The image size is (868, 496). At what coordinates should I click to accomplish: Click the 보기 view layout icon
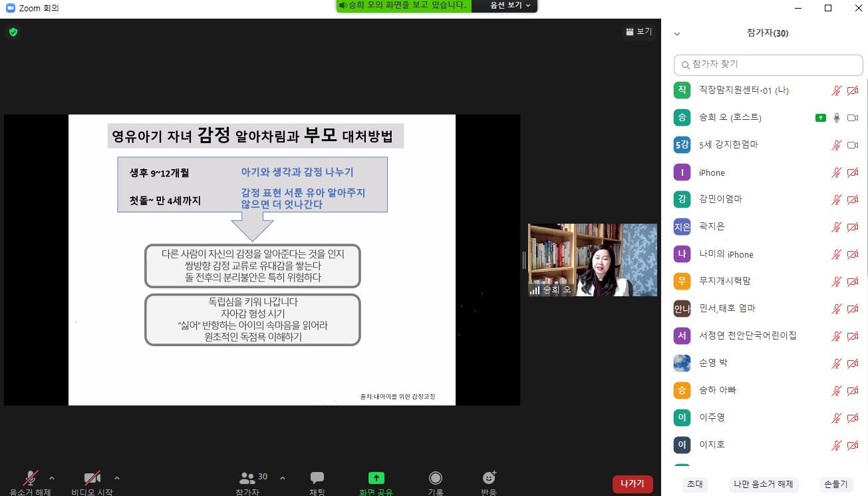(x=639, y=31)
